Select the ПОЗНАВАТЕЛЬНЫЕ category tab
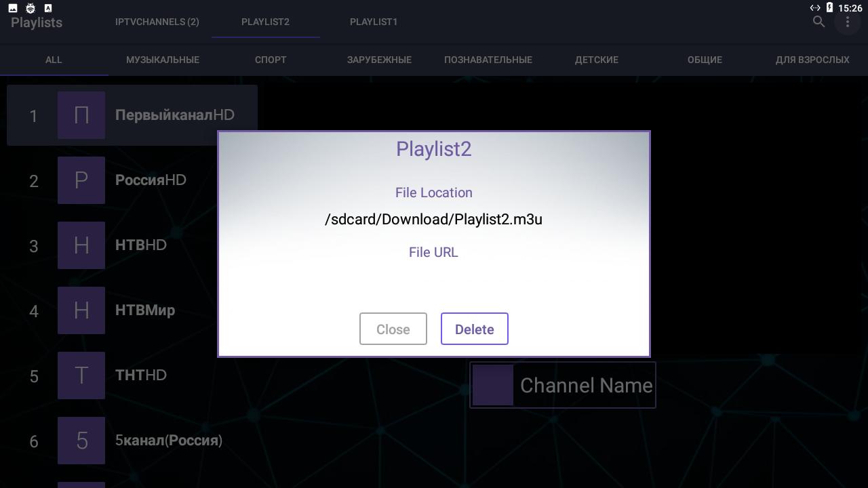This screenshot has width=868, height=488. click(x=488, y=60)
